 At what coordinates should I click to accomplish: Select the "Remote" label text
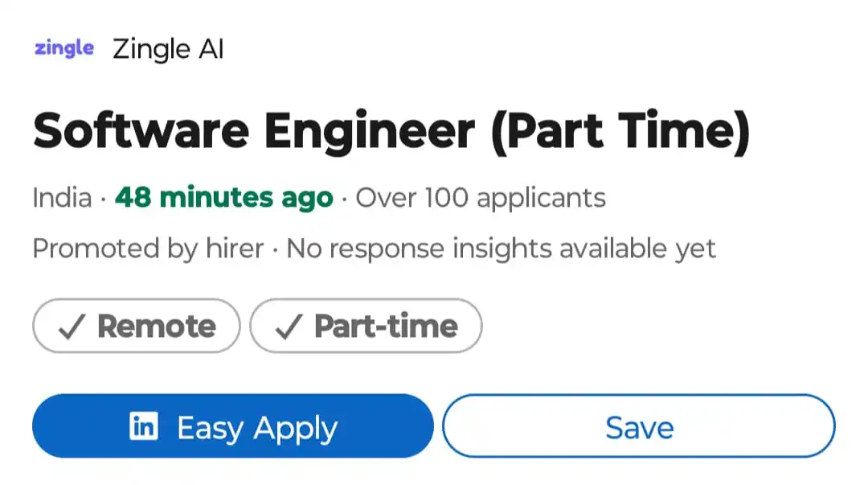pos(157,327)
